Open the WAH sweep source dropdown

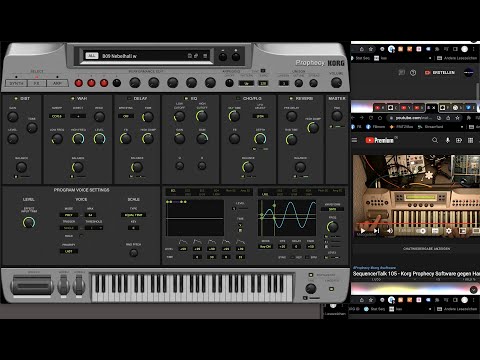click(57, 116)
